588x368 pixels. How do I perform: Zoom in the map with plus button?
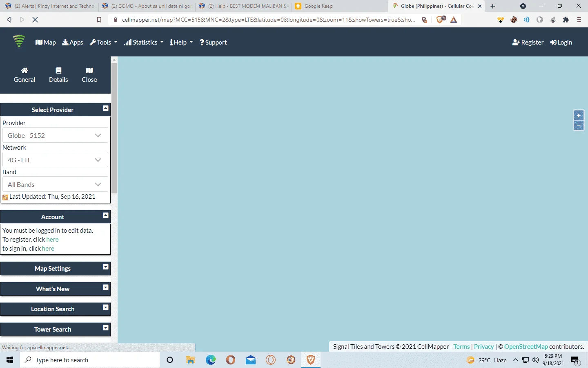[x=579, y=115]
